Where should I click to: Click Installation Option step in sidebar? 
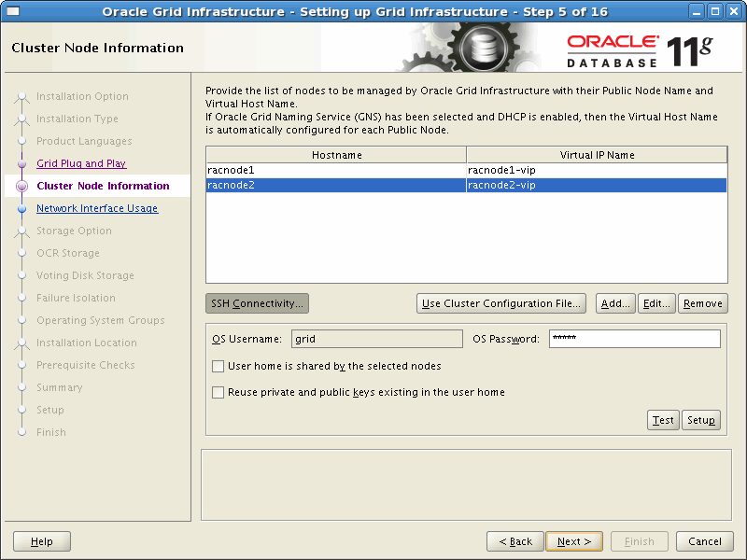82,96
